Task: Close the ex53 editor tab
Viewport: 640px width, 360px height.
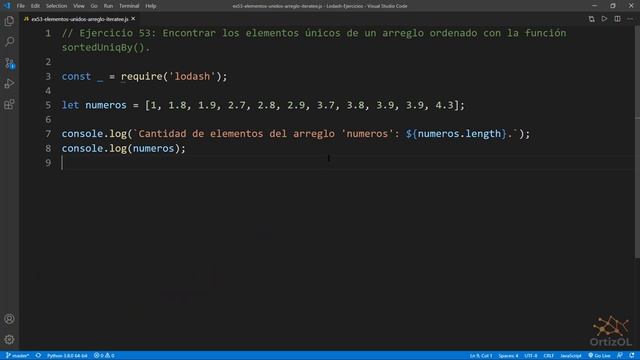Action: (133, 19)
